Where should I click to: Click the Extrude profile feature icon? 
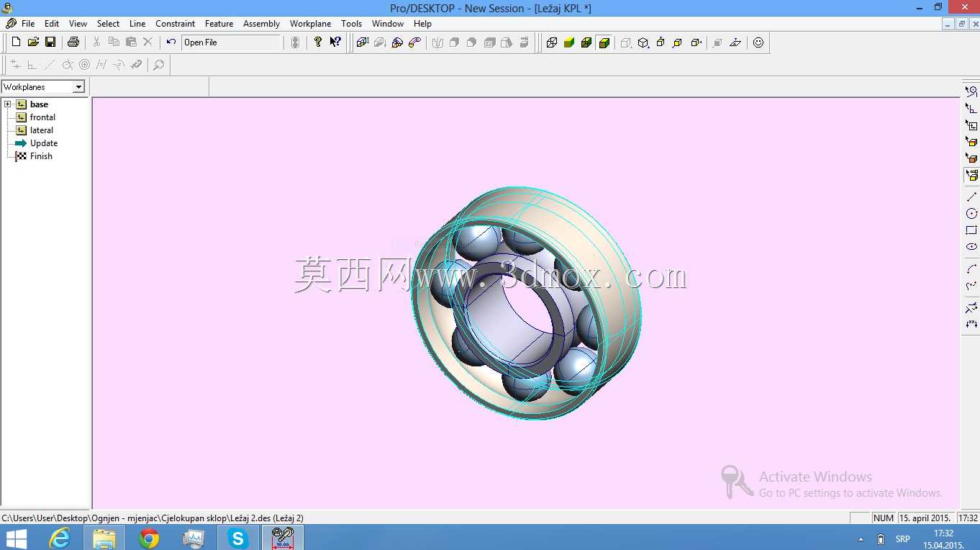[x=362, y=42]
